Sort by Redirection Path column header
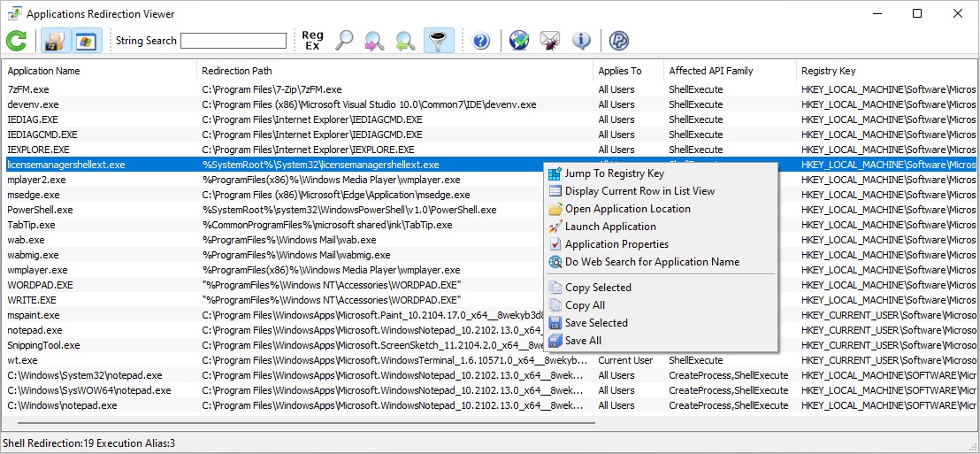980x454 pixels. tap(394, 71)
